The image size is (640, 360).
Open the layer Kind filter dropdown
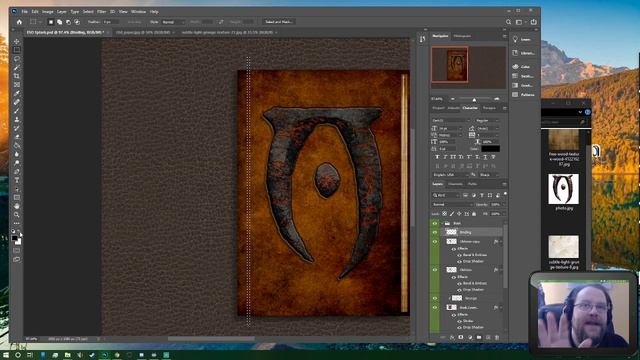[445, 196]
